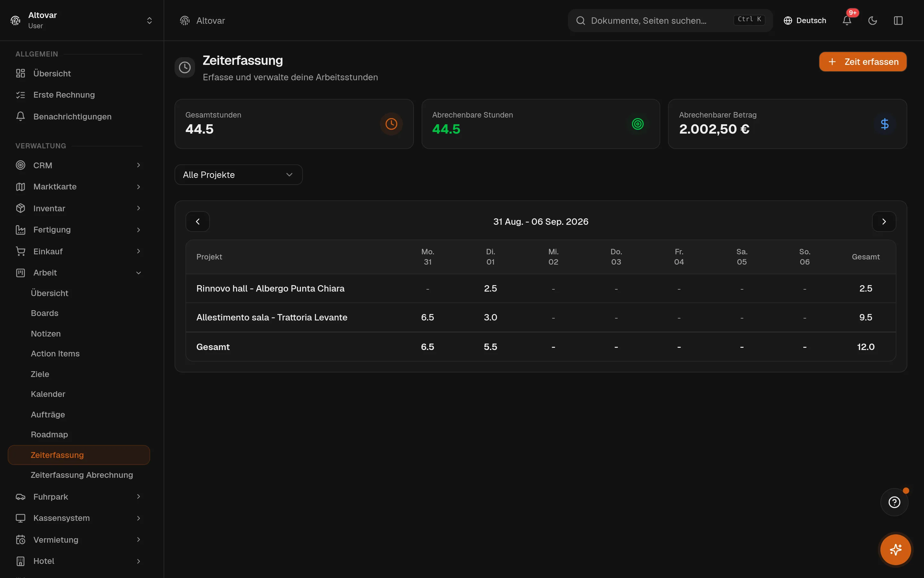Click the 6.5 Monday cell for Allestimento sala
The image size is (924, 578).
[427, 317]
